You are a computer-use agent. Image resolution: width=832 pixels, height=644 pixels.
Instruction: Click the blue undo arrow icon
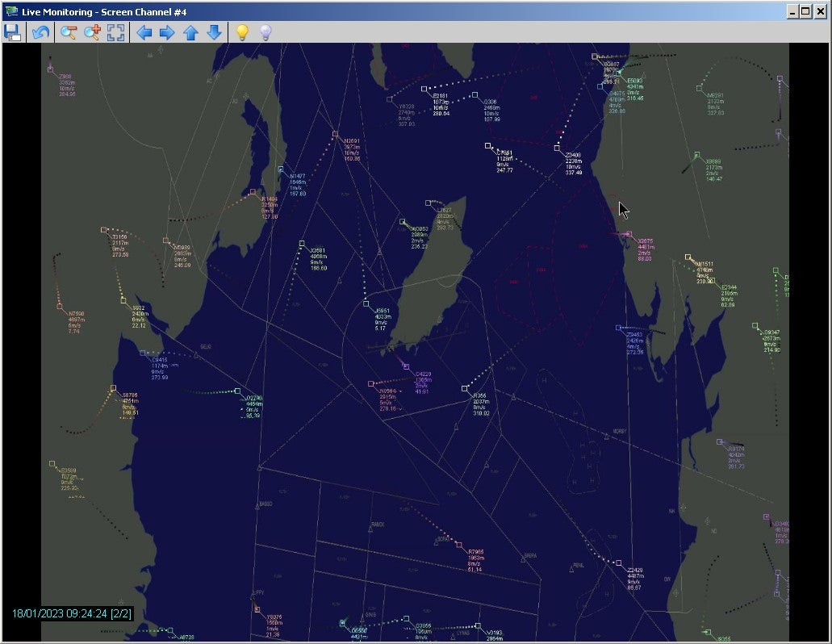(40, 32)
